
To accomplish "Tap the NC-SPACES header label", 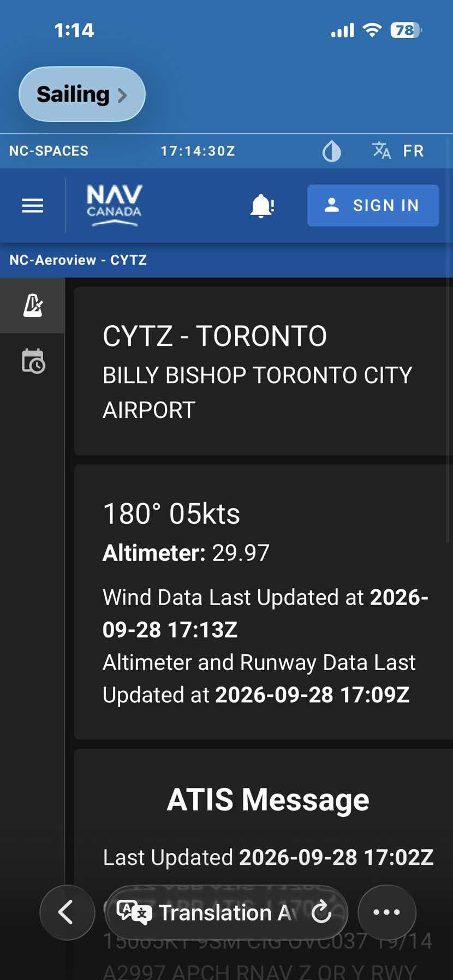I will click(49, 151).
